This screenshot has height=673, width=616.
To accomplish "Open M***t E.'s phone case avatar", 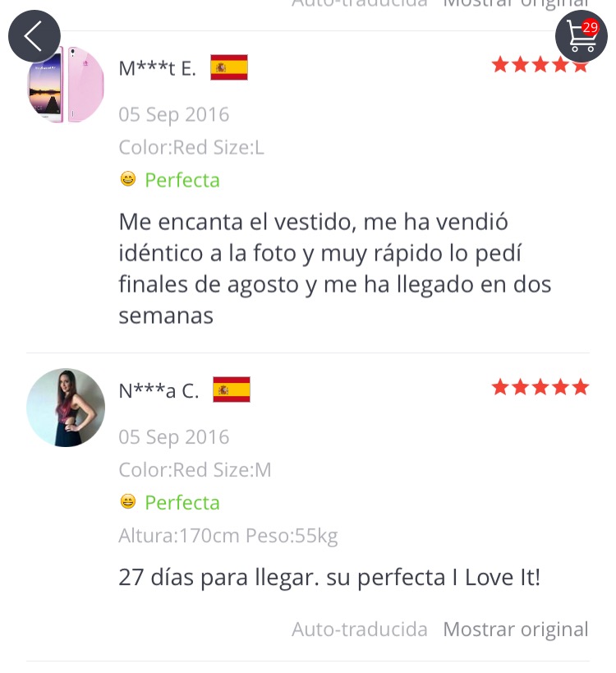I will tap(66, 85).
